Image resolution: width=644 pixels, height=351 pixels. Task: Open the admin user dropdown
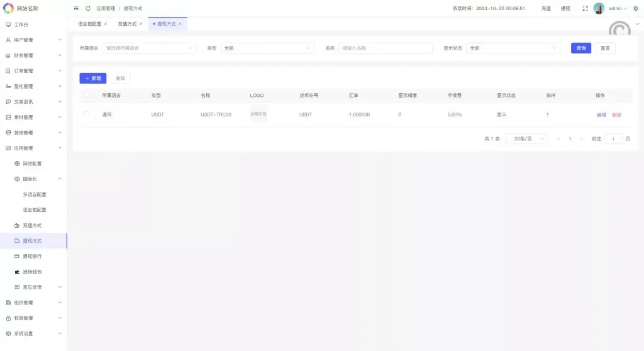pyautogui.click(x=618, y=8)
